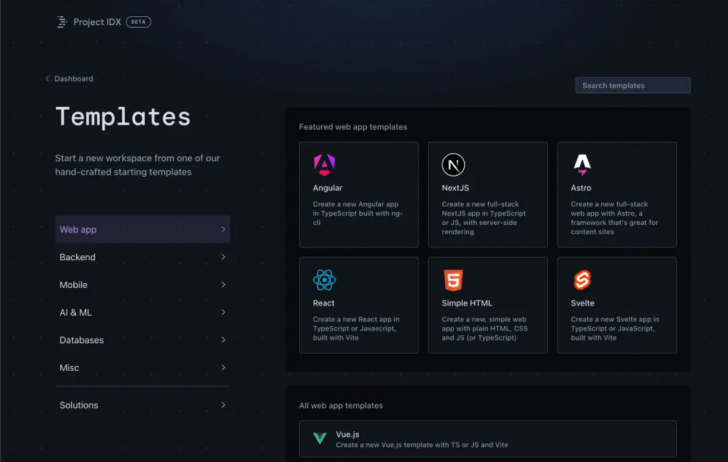Expand the Mobile category chevron
The width and height of the screenshot is (728, 462).
(x=223, y=285)
